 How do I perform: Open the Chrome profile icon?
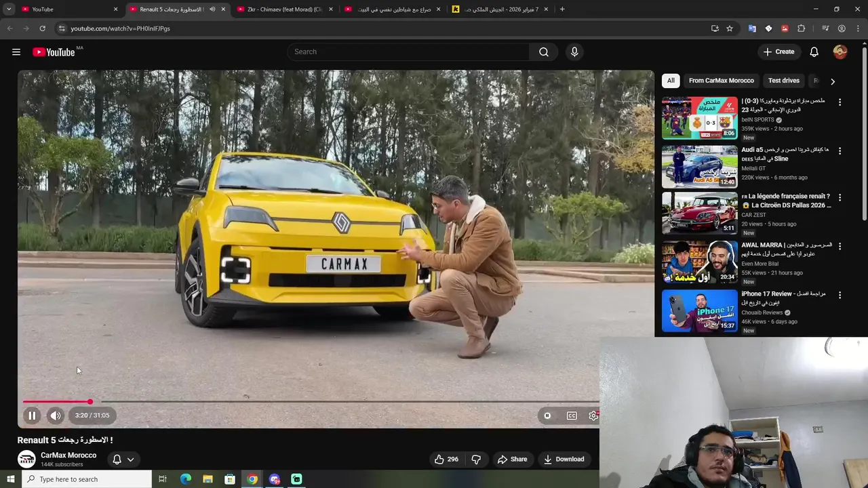coord(842,28)
